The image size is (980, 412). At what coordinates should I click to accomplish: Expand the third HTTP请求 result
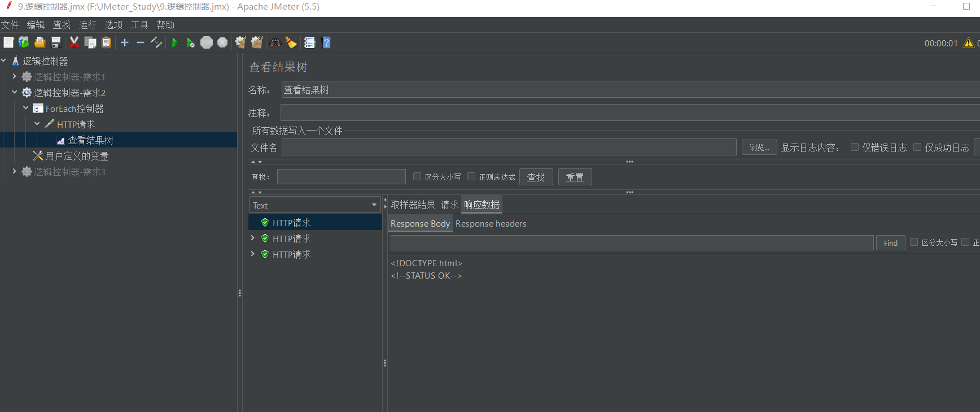(252, 254)
